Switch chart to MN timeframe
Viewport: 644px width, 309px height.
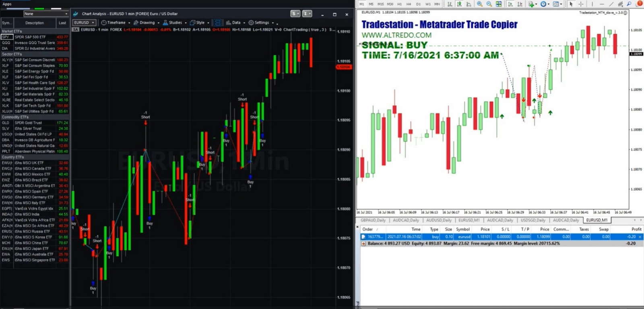[437, 4]
